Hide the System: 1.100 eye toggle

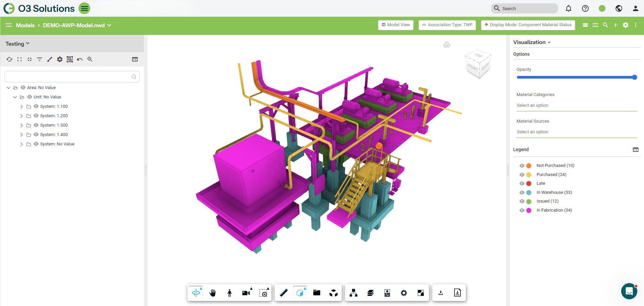tap(36, 106)
